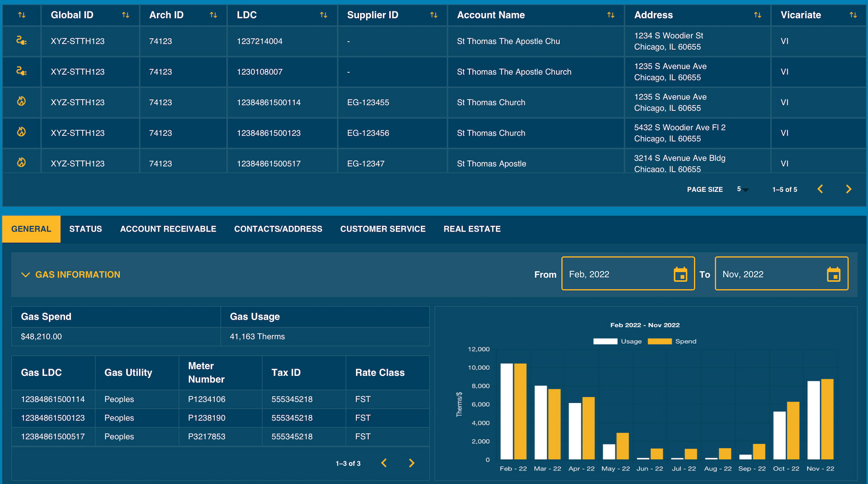Image resolution: width=868 pixels, height=484 pixels.
Task: Sort table by Supplier ID arrows
Action: point(434,15)
